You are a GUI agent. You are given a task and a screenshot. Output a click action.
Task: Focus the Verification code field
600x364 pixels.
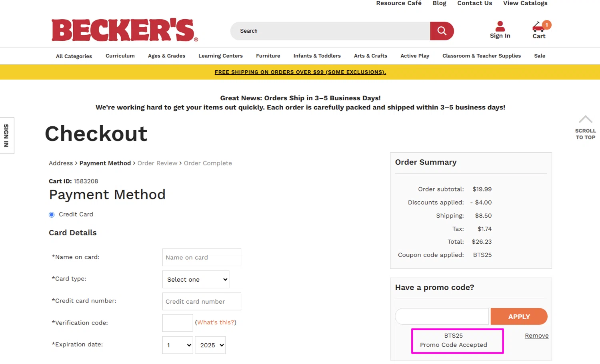178,323
